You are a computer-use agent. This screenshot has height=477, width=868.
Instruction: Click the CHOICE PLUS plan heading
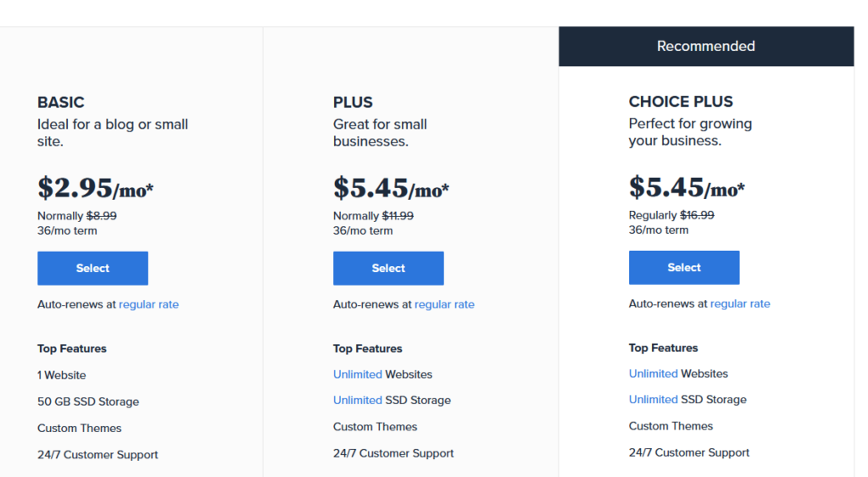tap(681, 102)
